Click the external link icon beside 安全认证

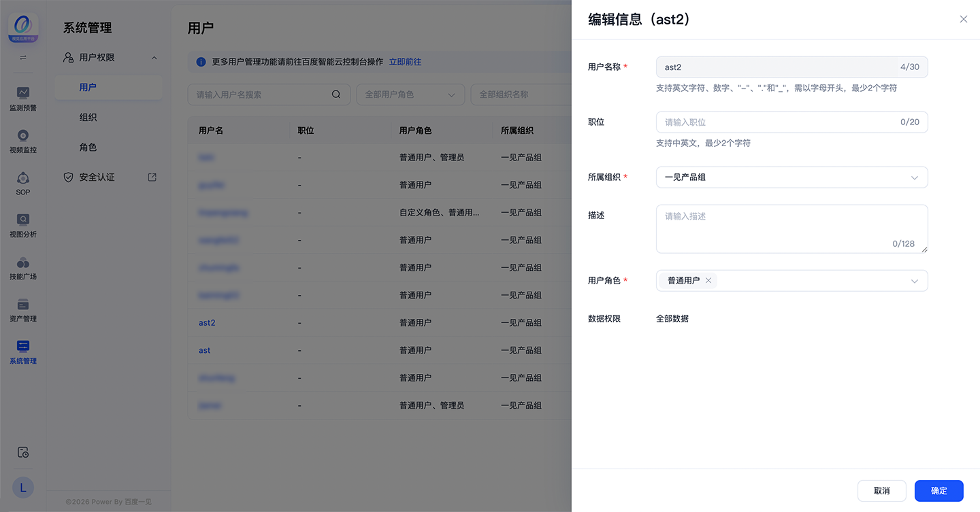[x=152, y=177]
